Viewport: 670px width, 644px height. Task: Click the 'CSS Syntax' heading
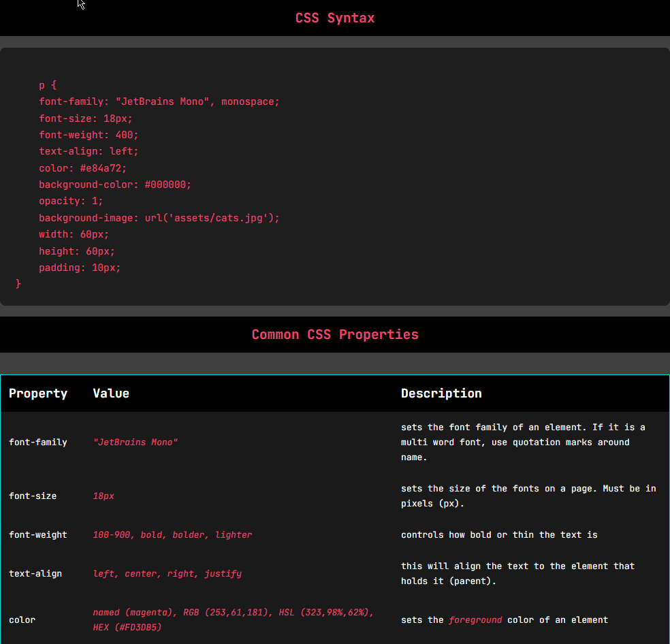[x=335, y=18]
